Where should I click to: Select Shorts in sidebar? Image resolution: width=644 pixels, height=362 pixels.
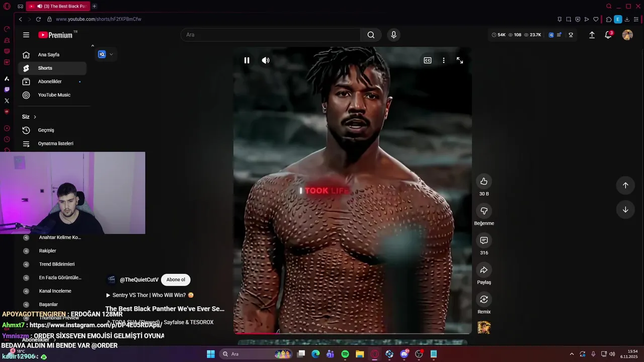tap(52, 68)
